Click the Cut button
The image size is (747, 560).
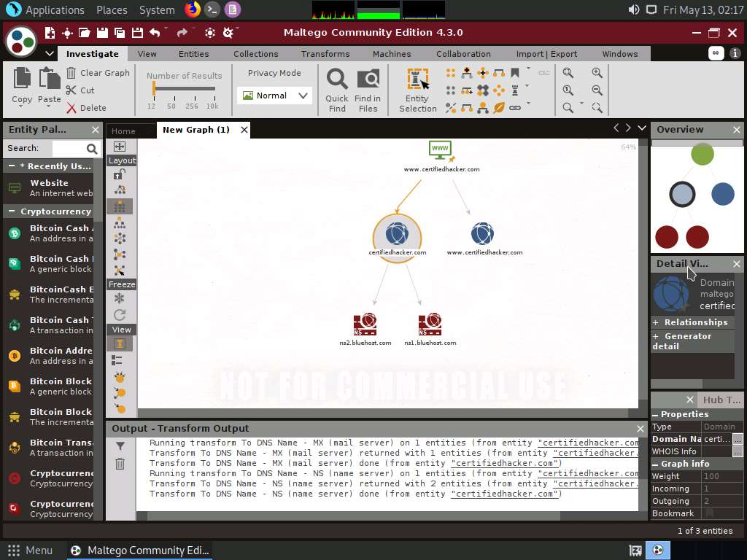[80, 90]
